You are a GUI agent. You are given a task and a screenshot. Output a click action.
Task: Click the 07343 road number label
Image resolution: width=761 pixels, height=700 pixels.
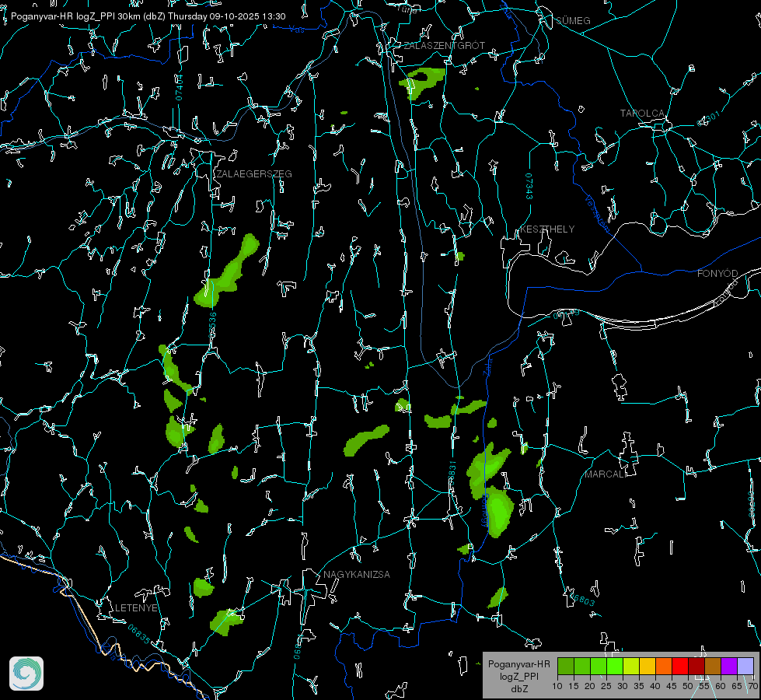tap(529, 187)
